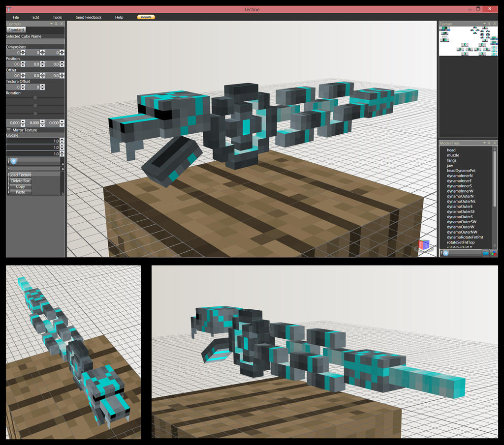This screenshot has width=504, height=445.
Task: Click the second Rotation slider
Action: (x=35, y=106)
